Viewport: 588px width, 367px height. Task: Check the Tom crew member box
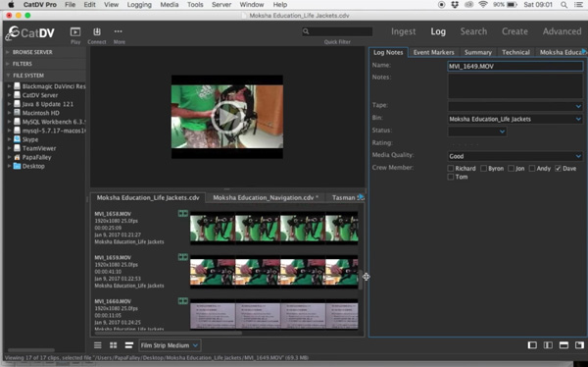point(451,177)
